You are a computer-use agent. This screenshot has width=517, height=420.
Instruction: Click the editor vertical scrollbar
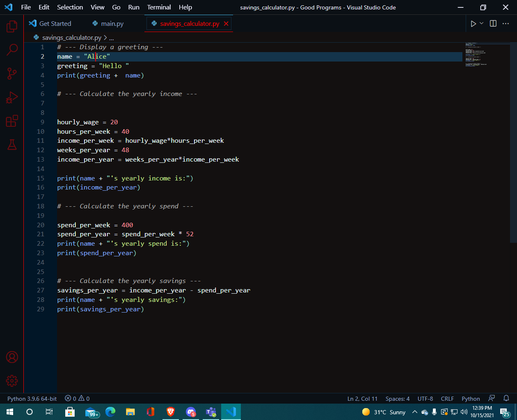[513, 144]
